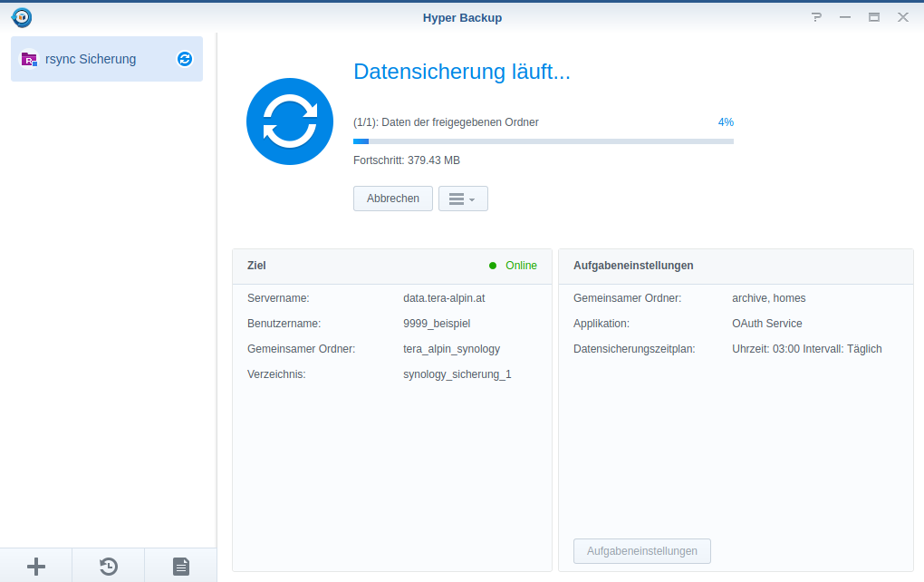
Task: Click the Hyper Backup app logo
Action: pos(22,17)
